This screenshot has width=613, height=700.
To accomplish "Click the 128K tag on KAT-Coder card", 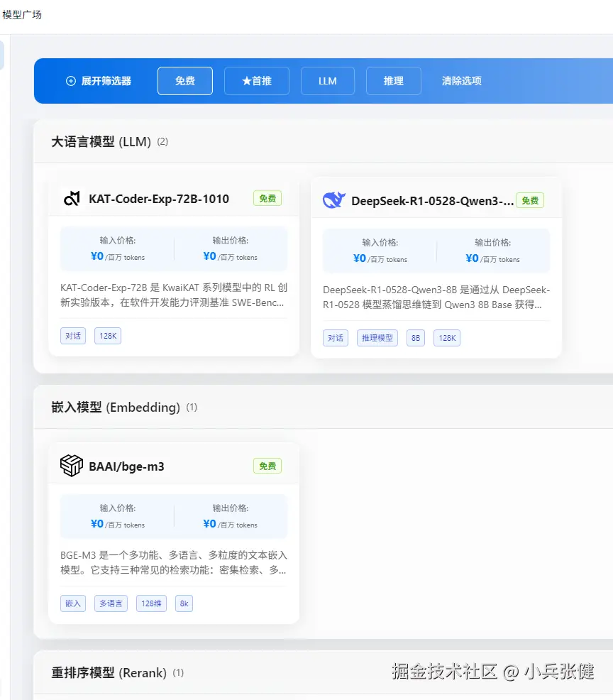I will pos(108,336).
